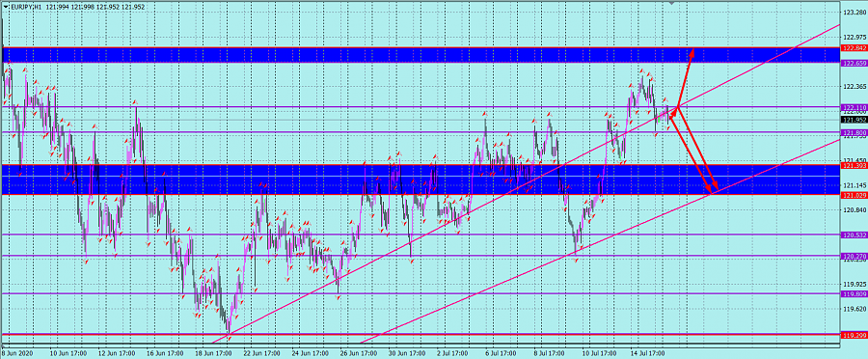Select the lower blue support zone rectangle

(420, 179)
